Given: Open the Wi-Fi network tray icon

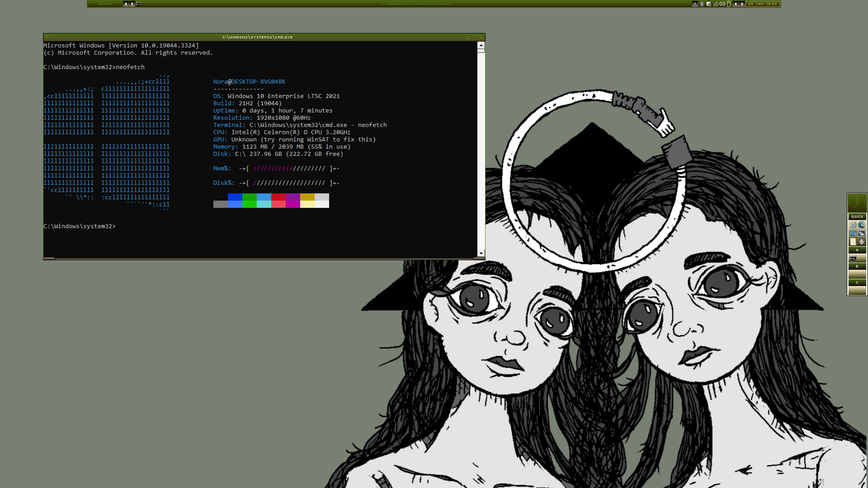Looking at the screenshot, I should [716, 4].
